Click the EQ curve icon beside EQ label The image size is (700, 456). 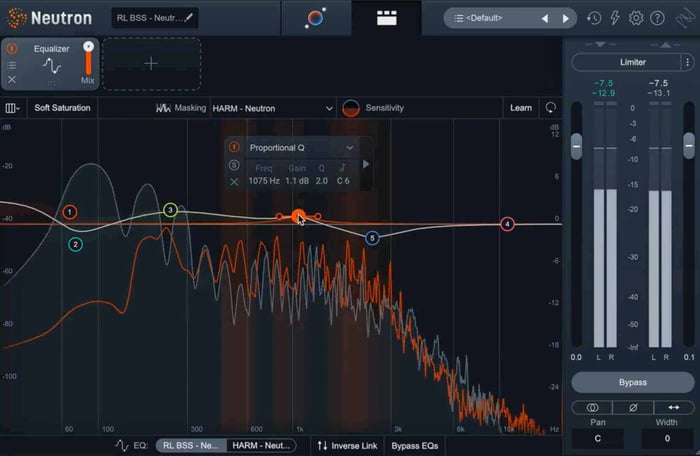(122, 445)
